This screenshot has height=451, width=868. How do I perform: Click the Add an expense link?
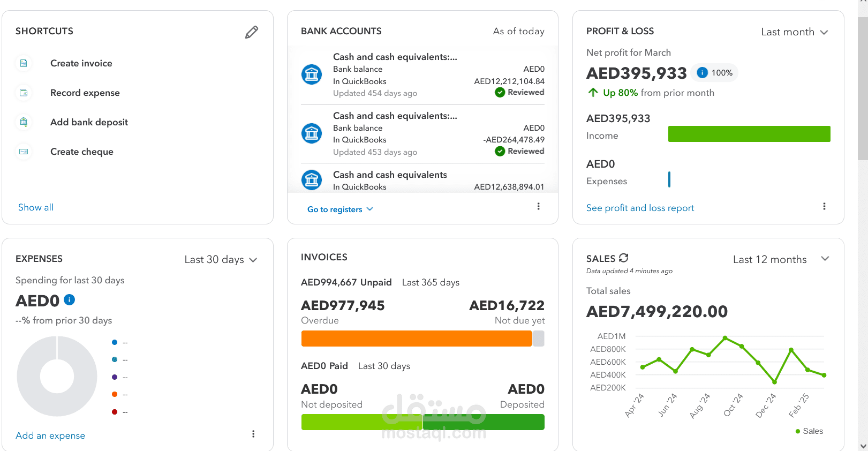coord(50,435)
